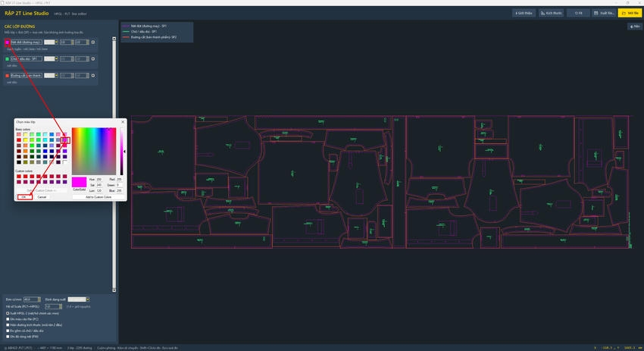Click the round target icon on red layer row
This screenshot has width=644, height=351.
(93, 76)
